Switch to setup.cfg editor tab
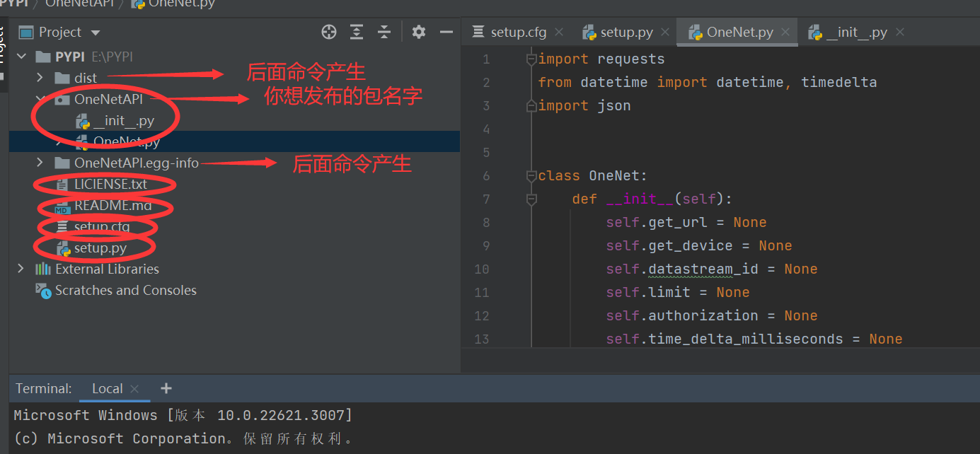Image resolution: width=980 pixels, height=454 pixels. pyautogui.click(x=518, y=33)
